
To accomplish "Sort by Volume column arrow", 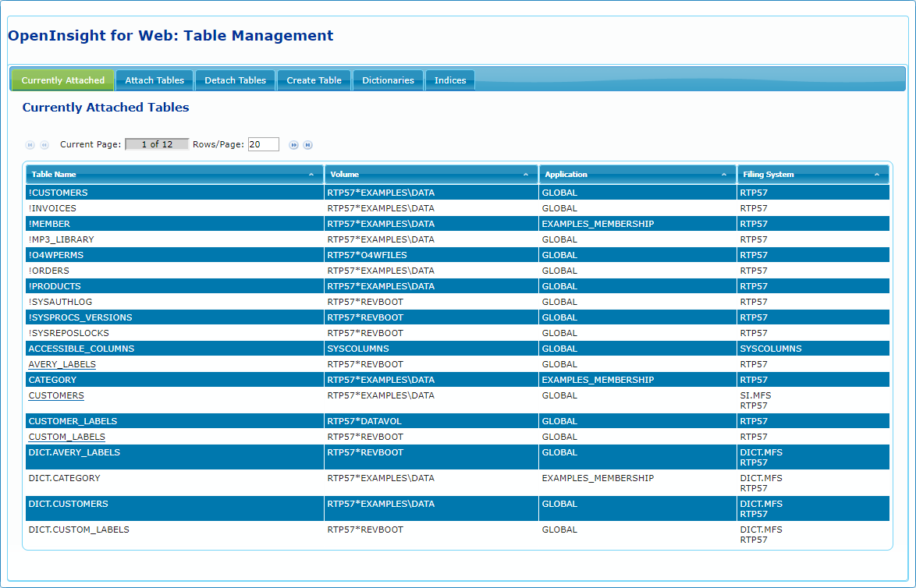I will click(526, 175).
